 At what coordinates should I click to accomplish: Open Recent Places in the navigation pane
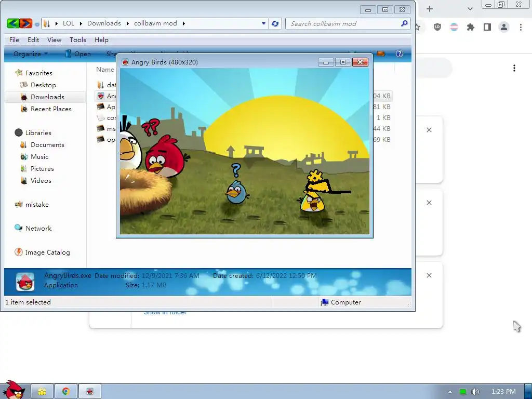pos(46,109)
